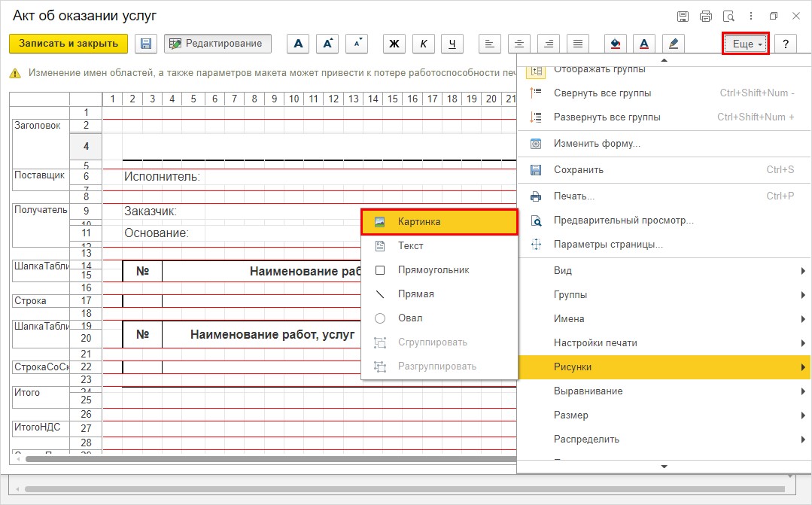Click Наименование работ, услуг header cell
The width and height of the screenshot is (812, 505).
coord(272,335)
